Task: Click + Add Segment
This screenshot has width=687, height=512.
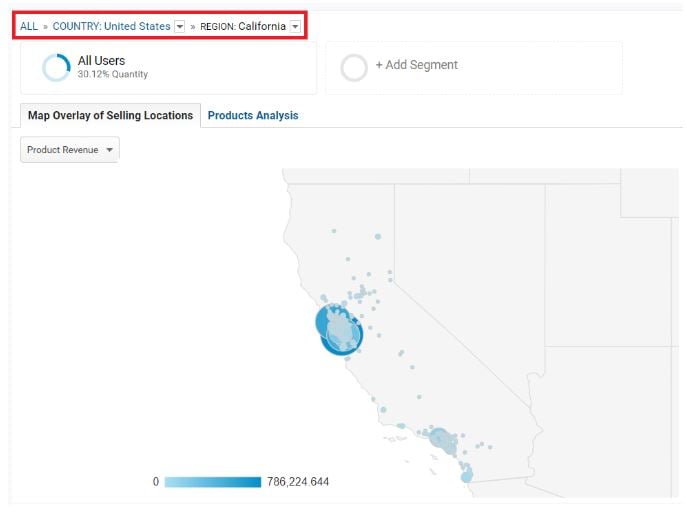Action: (417, 65)
